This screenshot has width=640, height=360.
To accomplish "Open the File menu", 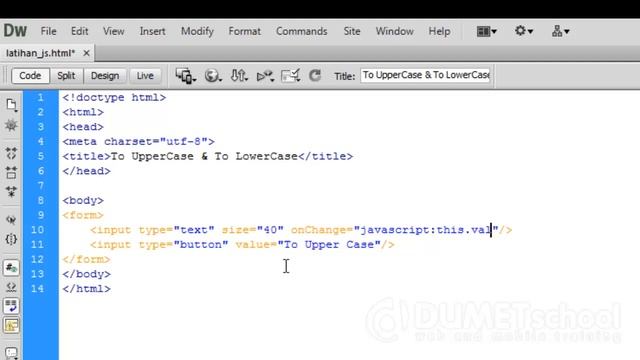I will (x=48, y=31).
